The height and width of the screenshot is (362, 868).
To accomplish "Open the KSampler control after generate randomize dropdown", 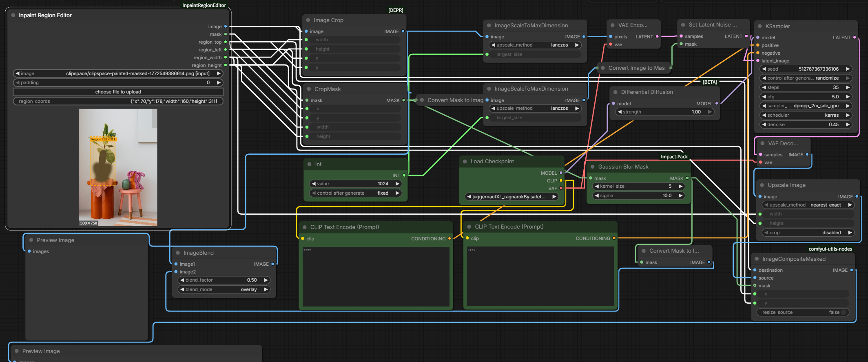I will (x=806, y=78).
